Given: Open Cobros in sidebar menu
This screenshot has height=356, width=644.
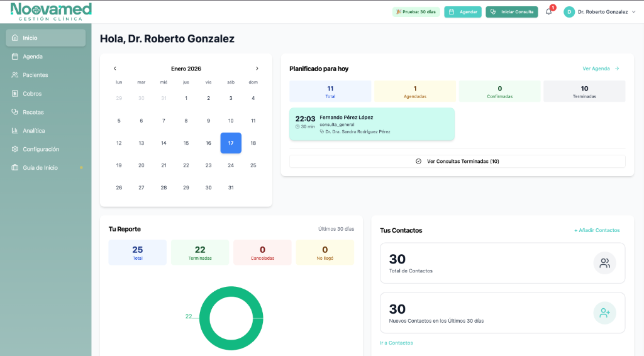Looking at the screenshot, I should pyautogui.click(x=45, y=94).
